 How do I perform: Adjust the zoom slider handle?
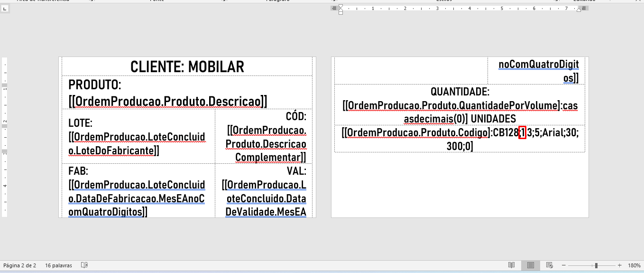point(596,265)
